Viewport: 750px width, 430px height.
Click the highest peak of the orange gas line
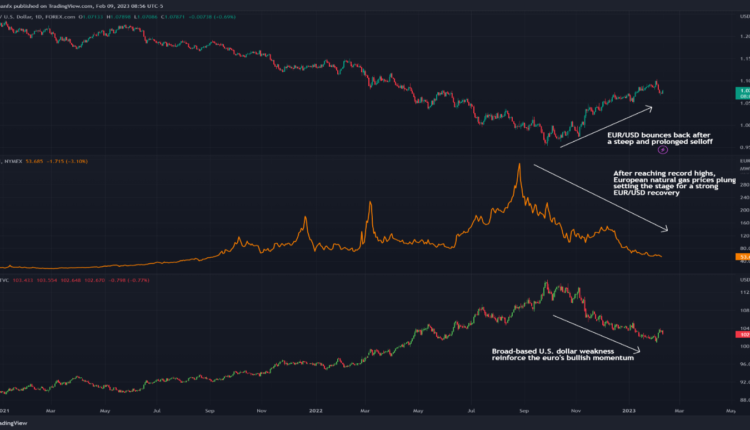(519, 165)
